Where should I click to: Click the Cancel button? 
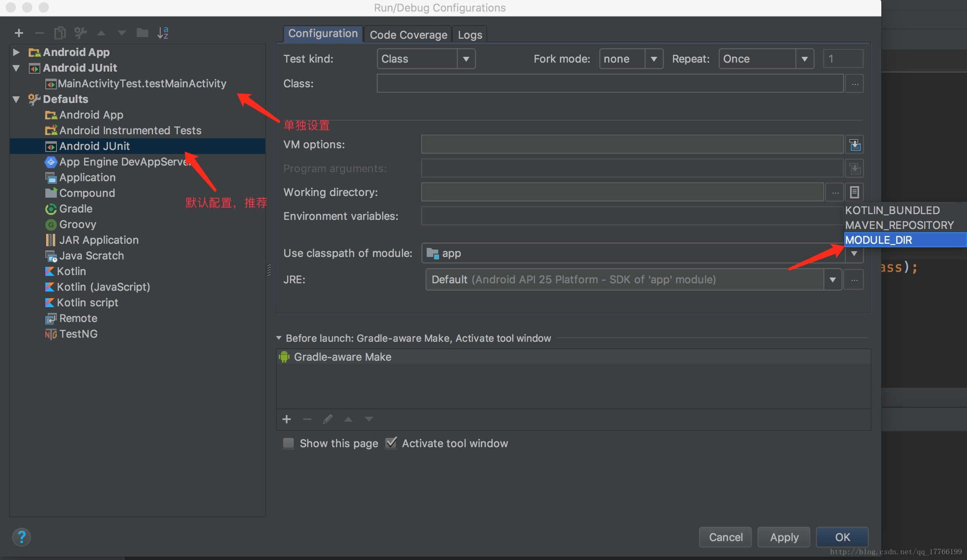pos(725,537)
